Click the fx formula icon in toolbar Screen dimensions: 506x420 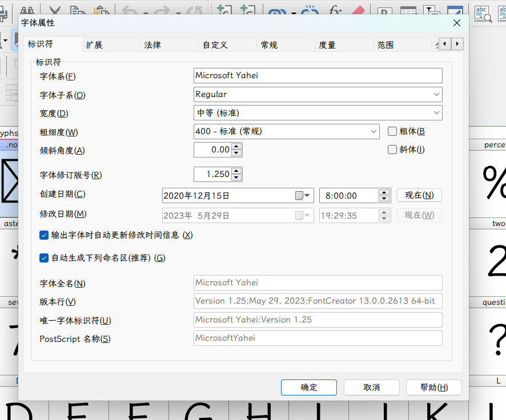click(x=335, y=10)
